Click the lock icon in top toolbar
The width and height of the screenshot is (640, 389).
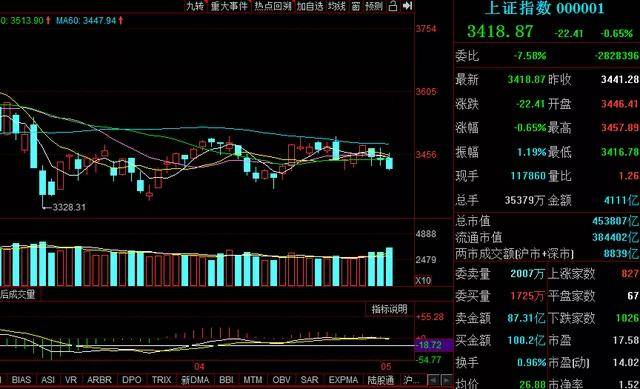393,6
